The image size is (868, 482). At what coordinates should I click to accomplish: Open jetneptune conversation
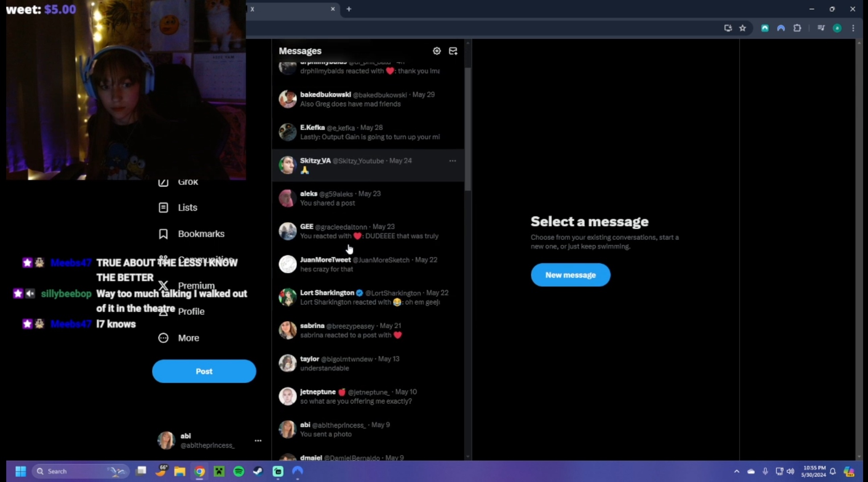368,396
